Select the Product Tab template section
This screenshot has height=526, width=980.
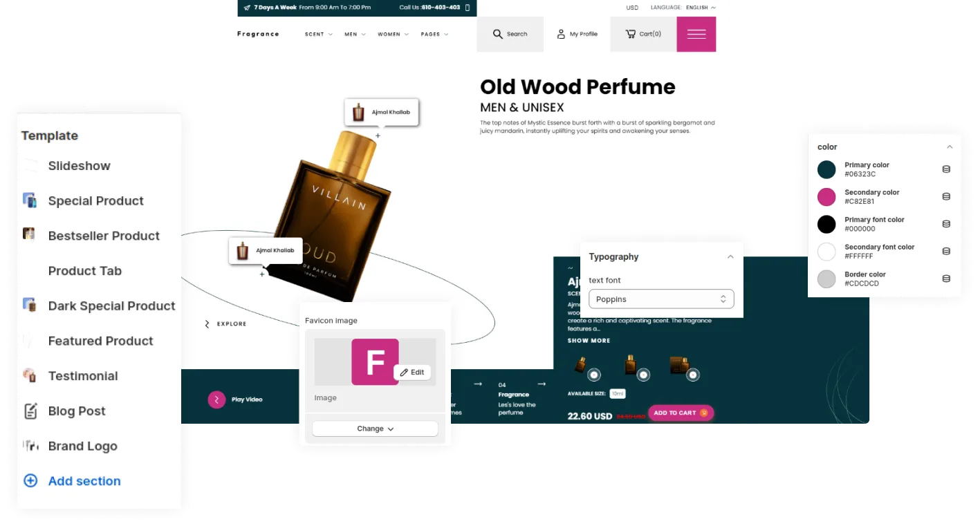[84, 271]
